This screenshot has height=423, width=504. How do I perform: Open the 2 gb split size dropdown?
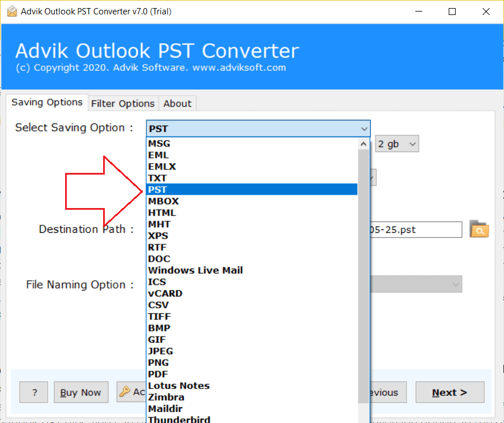click(x=397, y=144)
